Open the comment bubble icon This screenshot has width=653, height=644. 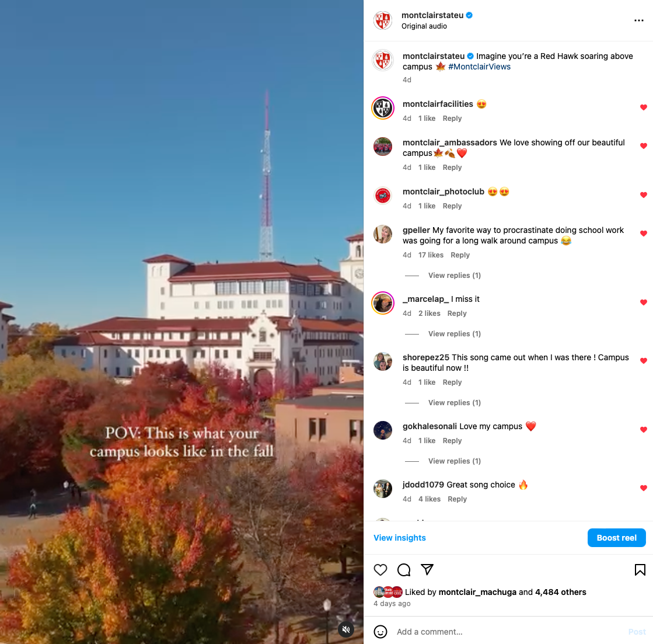404,569
